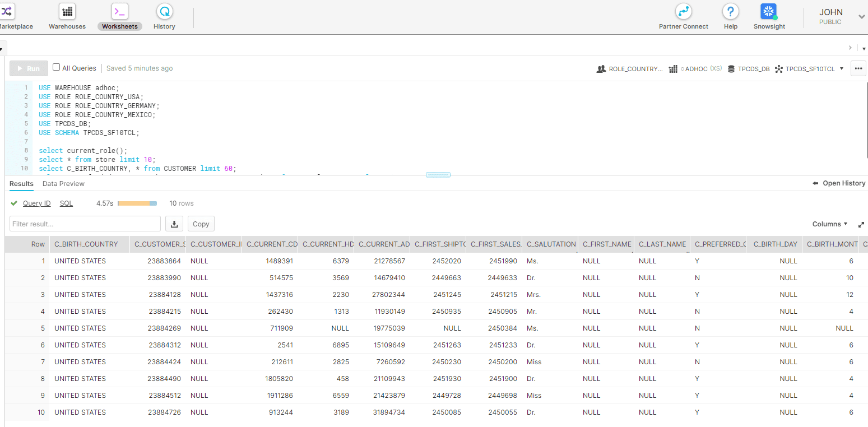Select cell value 31894734
This screenshot has width=868, height=427.
[x=388, y=412]
